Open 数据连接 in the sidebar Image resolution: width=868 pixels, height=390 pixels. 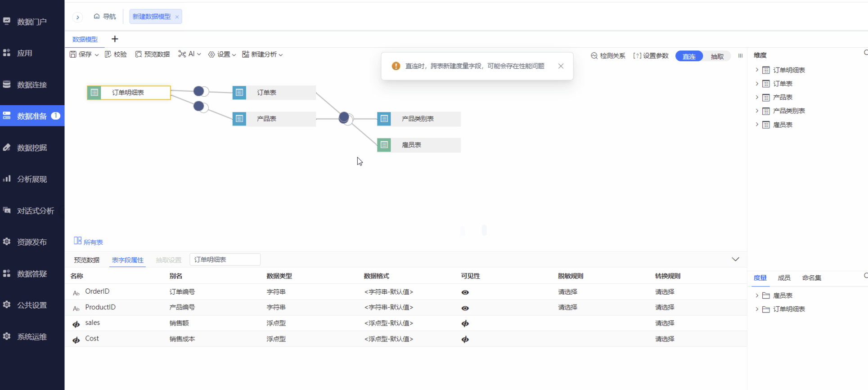(32, 85)
